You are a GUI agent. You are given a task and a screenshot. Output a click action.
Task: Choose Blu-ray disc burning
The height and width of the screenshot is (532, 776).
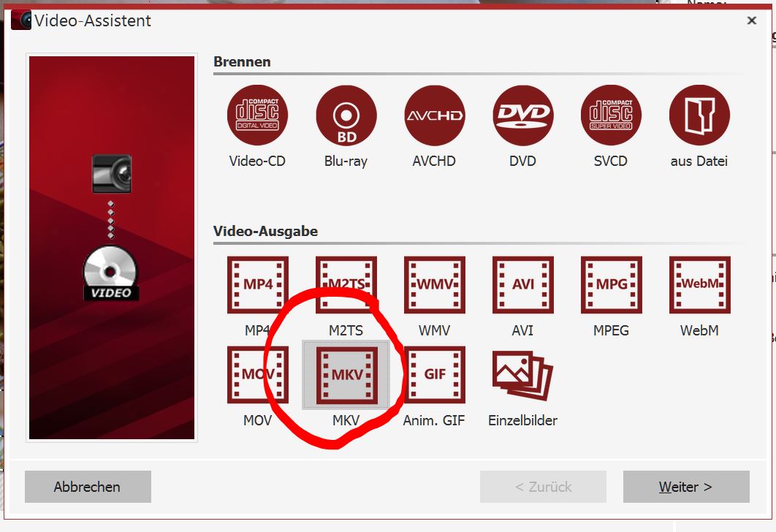tap(346, 115)
